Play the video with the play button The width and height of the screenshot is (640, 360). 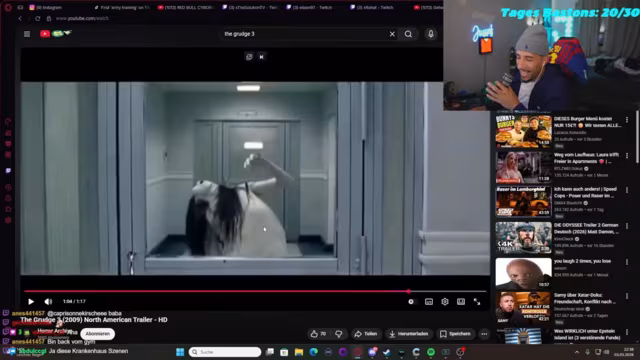tap(31, 302)
